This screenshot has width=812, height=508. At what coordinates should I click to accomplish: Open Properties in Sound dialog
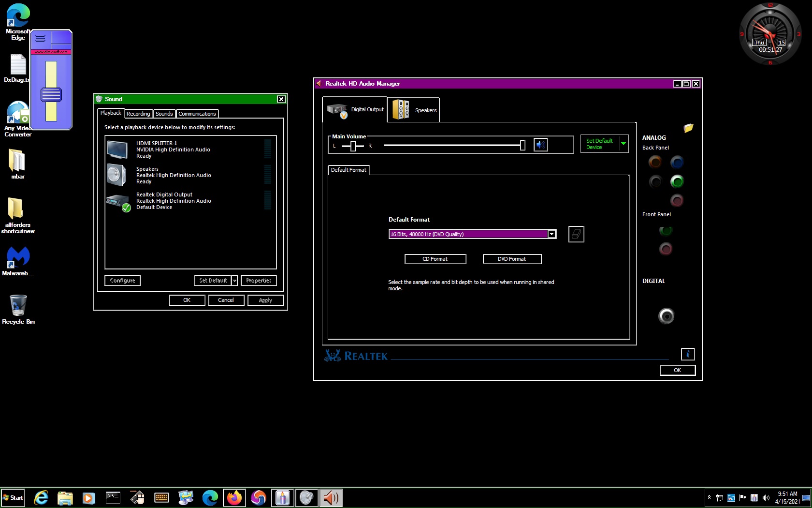tap(259, 281)
